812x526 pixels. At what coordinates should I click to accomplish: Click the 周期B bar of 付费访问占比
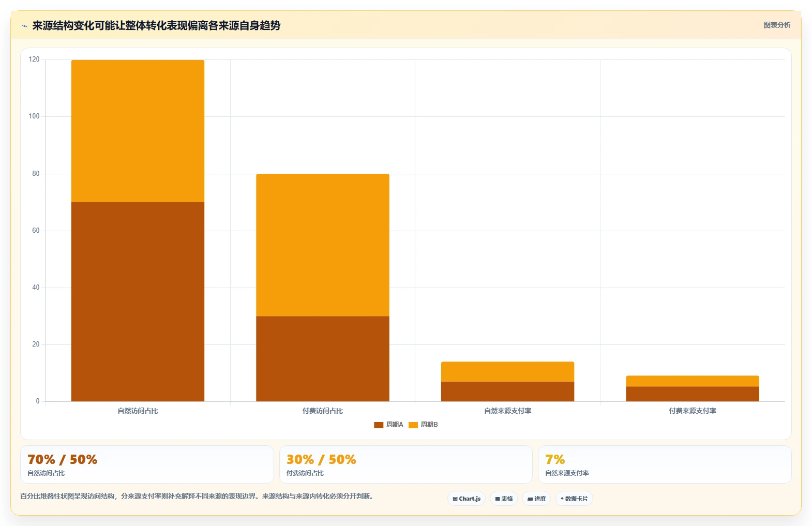pyautogui.click(x=323, y=245)
